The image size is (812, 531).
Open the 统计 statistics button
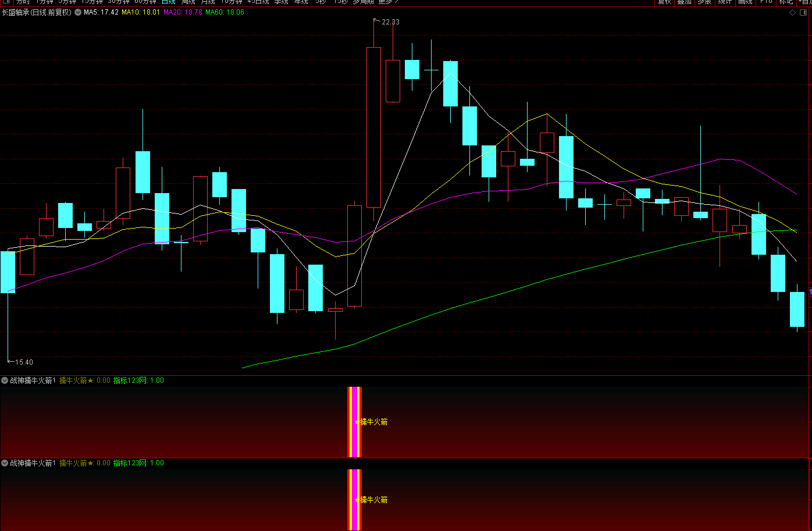tap(725, 2)
